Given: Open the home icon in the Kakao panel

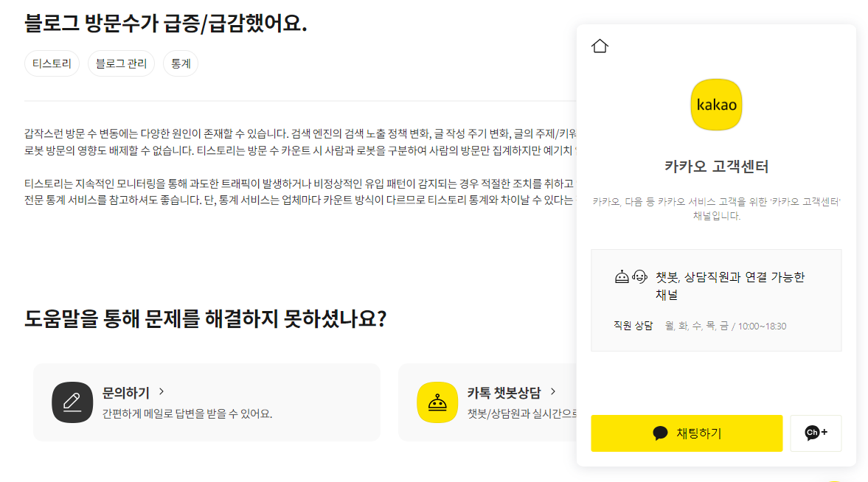Looking at the screenshot, I should tap(600, 46).
